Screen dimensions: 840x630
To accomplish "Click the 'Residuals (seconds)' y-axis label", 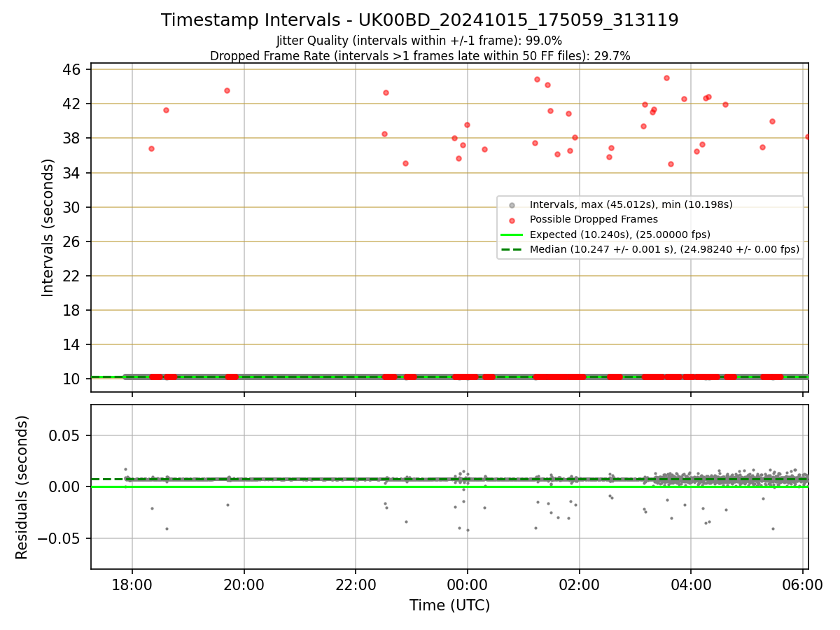I will 22,487.
